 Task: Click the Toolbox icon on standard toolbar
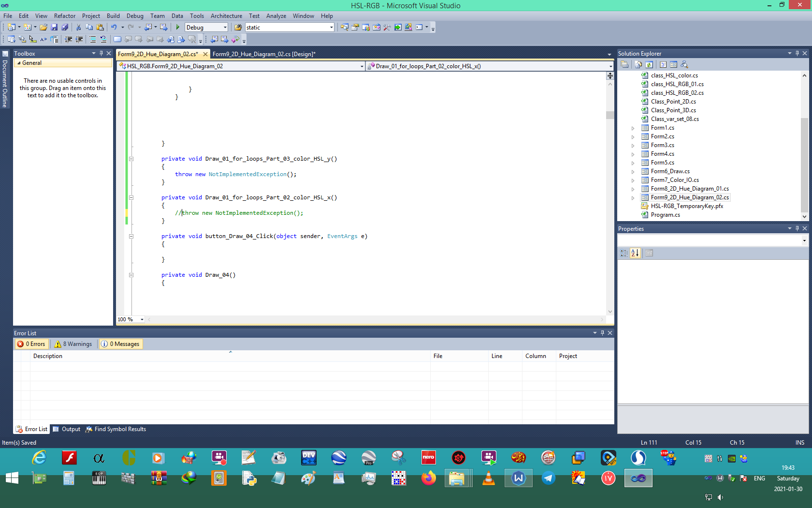(x=387, y=28)
